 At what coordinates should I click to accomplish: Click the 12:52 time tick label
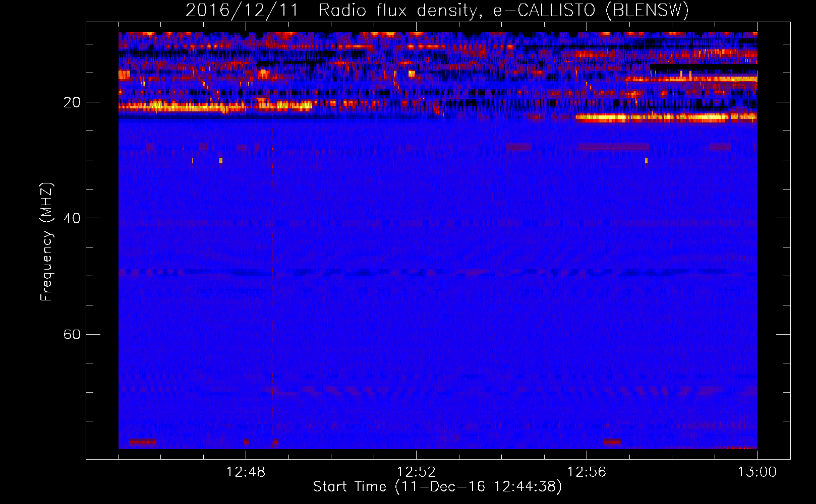(416, 472)
